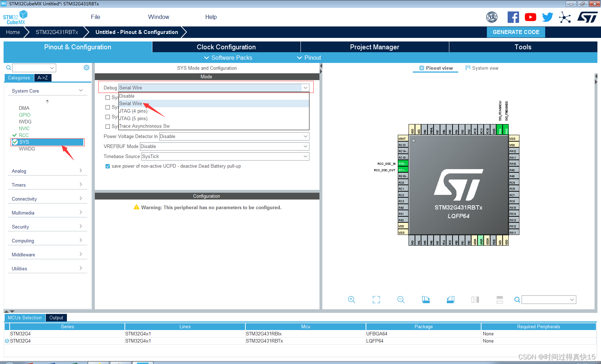Image resolution: width=601 pixels, height=364 pixels.
Task: Click the warning triangle icon in Configuration
Action: (136, 207)
